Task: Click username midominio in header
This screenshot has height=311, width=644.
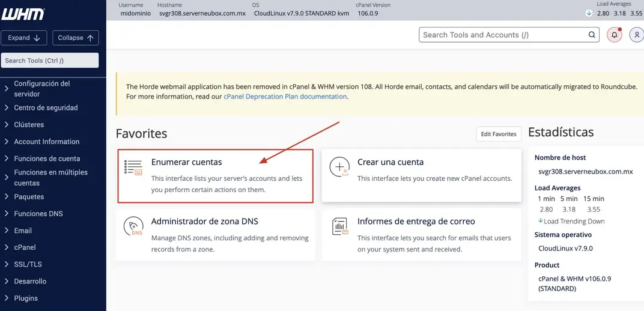Action: click(x=136, y=13)
